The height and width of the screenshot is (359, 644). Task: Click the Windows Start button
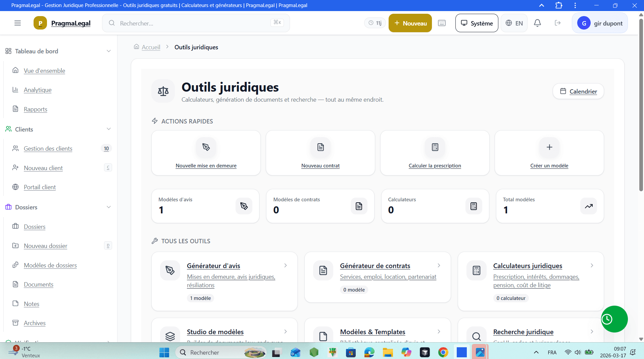point(164,352)
